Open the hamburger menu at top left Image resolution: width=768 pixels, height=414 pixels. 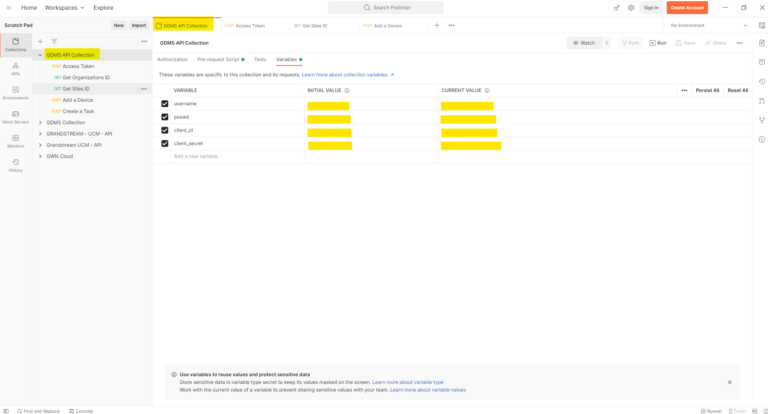(9, 8)
